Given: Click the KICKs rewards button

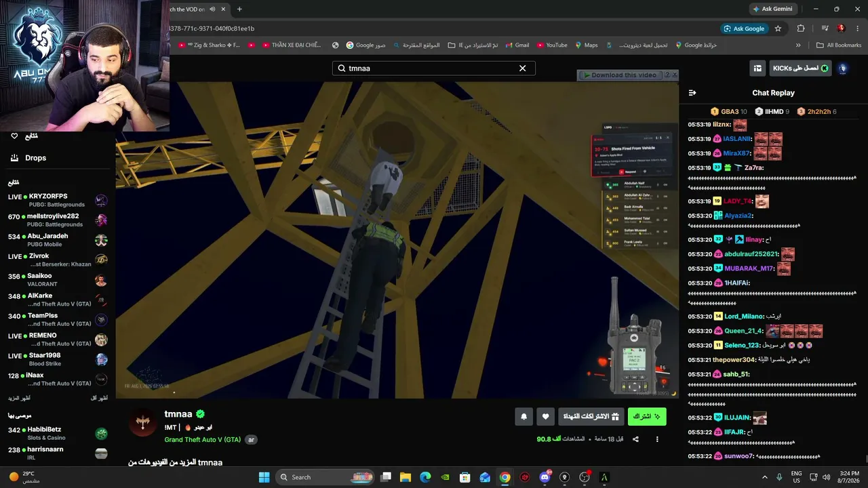Looking at the screenshot, I should [800, 68].
